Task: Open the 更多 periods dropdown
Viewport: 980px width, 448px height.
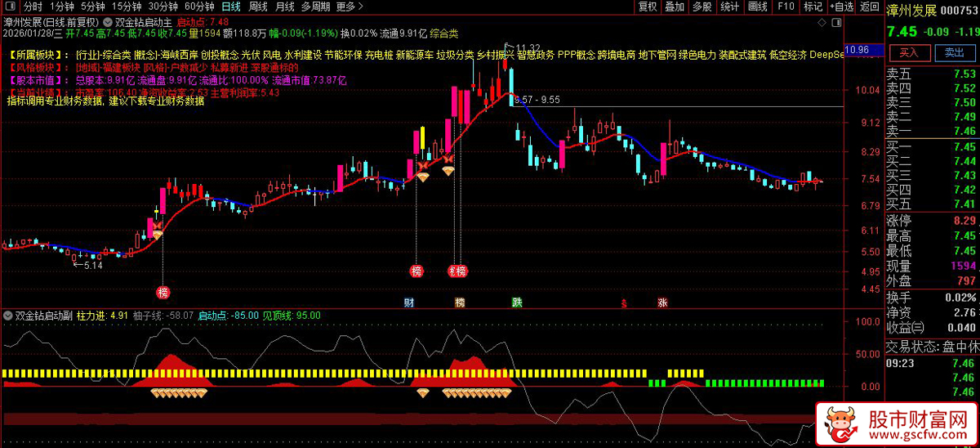Action: [350, 7]
